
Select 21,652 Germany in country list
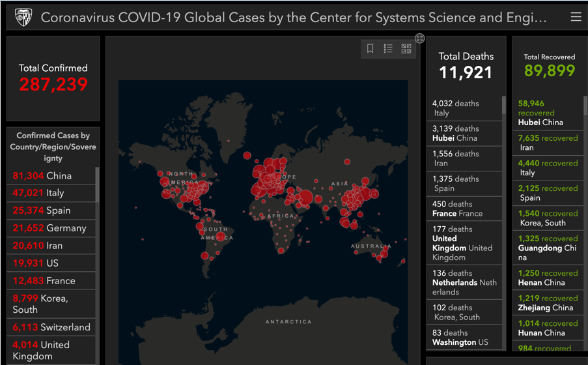click(x=51, y=228)
